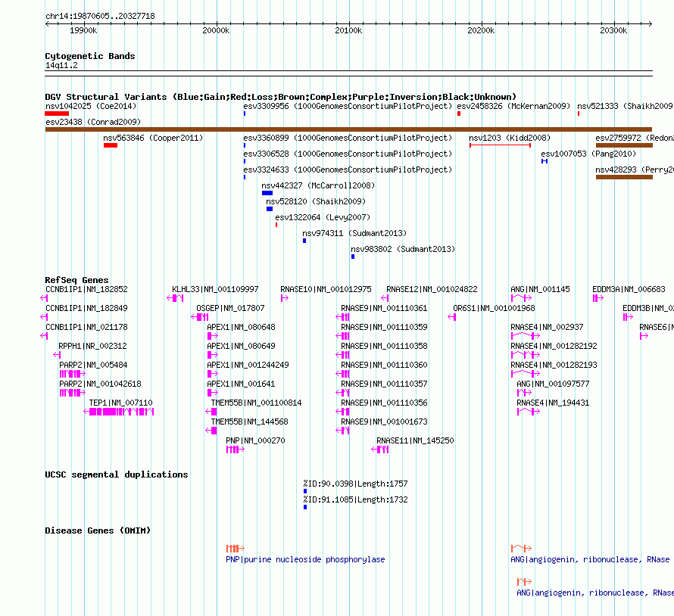Viewport: 674px width, 616px height.
Task: Click the chr14:19870605..20327718 coordinate text
Action: [100, 16]
